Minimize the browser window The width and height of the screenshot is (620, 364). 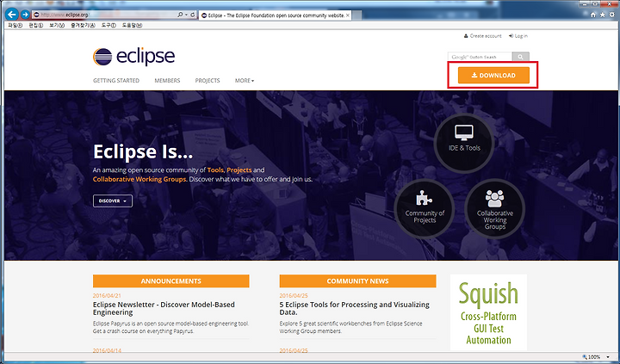pyautogui.click(x=586, y=3)
